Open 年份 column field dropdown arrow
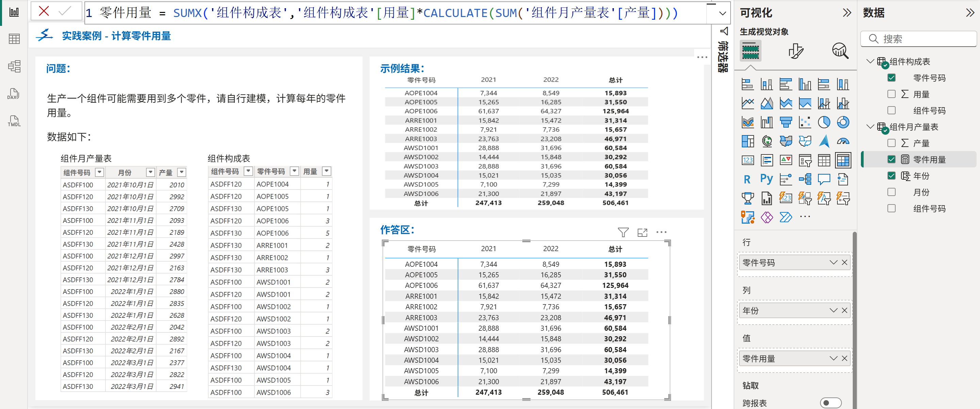Screen dimensions: 980x409 tap(833, 310)
